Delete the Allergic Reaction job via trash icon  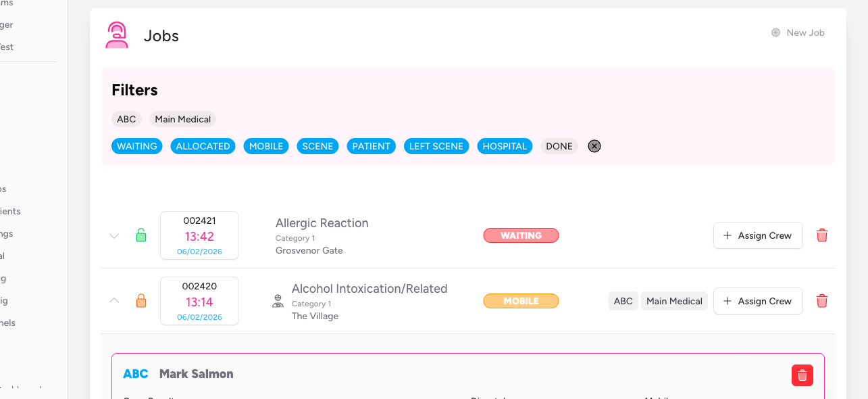point(822,235)
